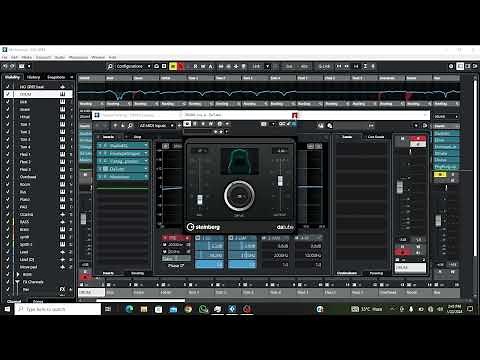Open dropdown of fifth insert slot
This screenshot has height=360, width=480.
point(146,176)
